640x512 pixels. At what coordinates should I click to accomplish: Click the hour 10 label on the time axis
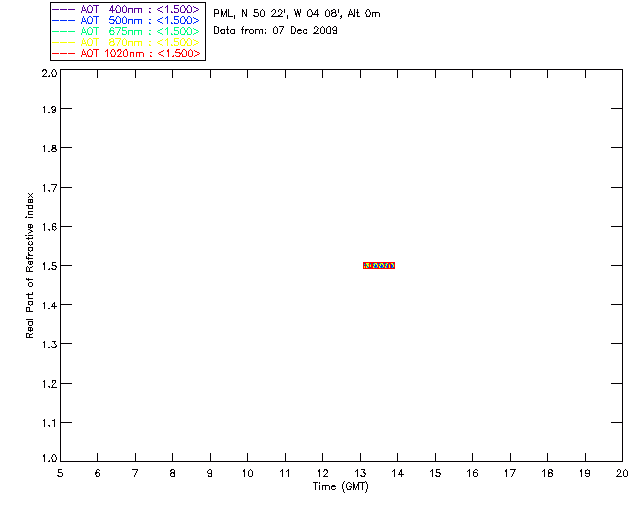pos(247,473)
